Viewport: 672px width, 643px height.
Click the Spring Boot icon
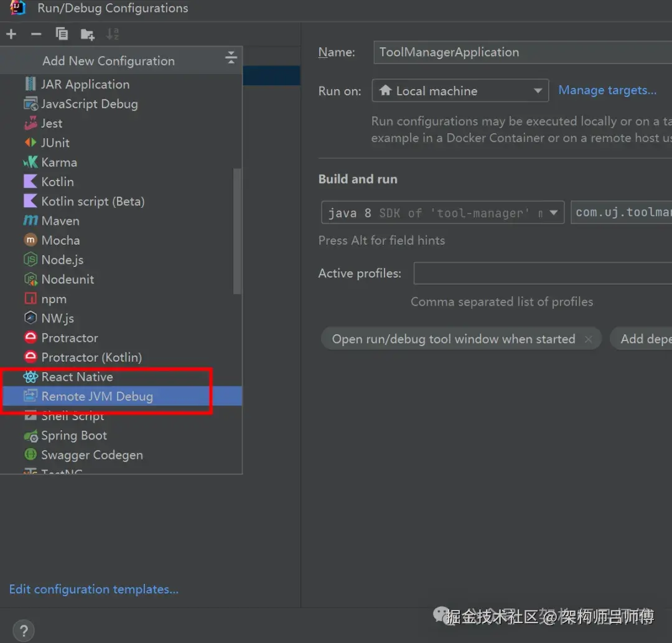(31, 436)
